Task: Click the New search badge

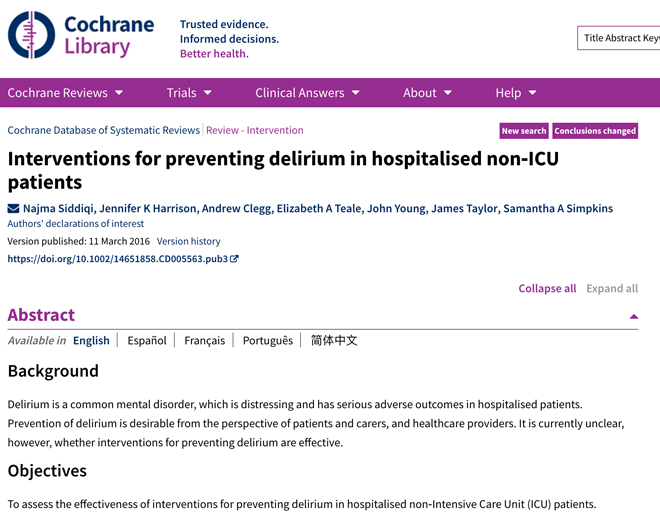Action: [x=524, y=131]
